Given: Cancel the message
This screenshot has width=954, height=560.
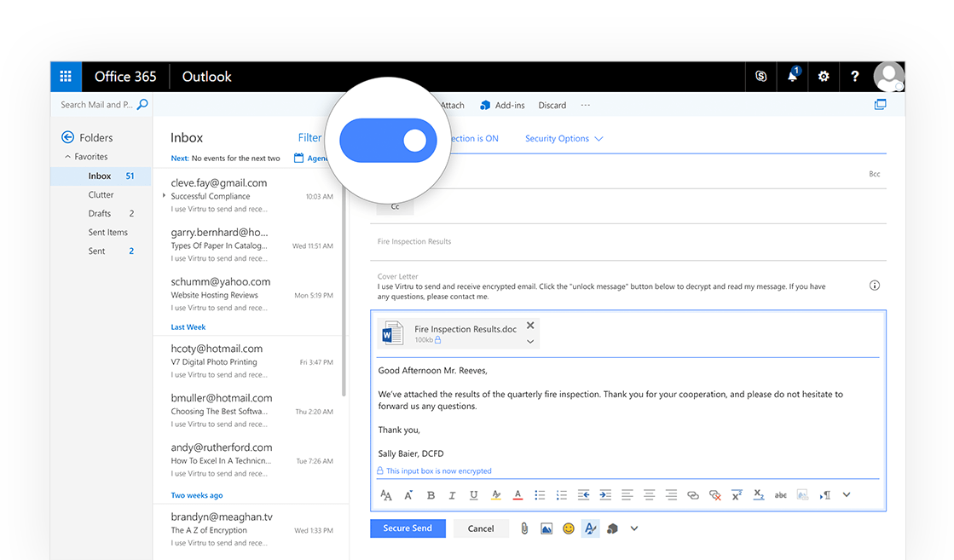Looking at the screenshot, I should [x=481, y=528].
